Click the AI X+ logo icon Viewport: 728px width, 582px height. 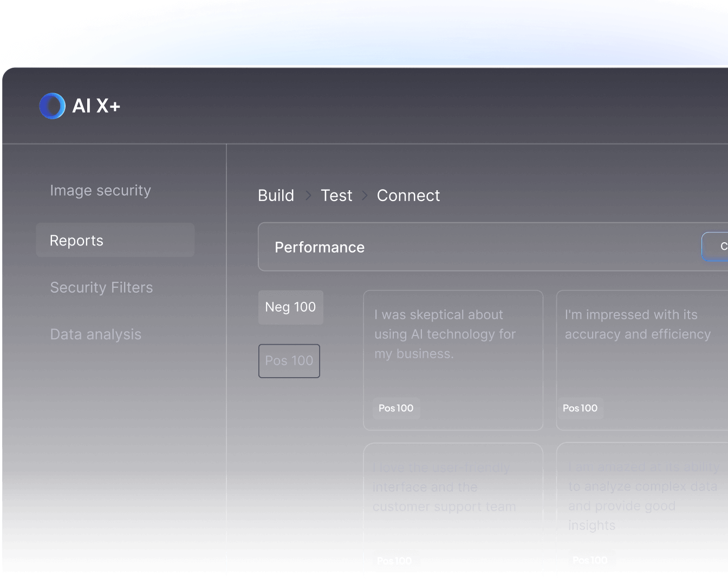[52, 106]
